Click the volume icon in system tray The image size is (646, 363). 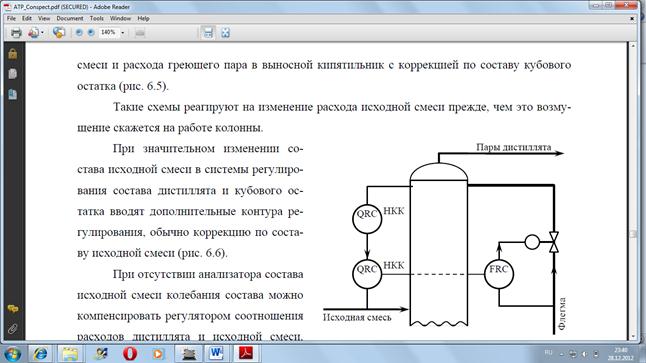(584, 354)
